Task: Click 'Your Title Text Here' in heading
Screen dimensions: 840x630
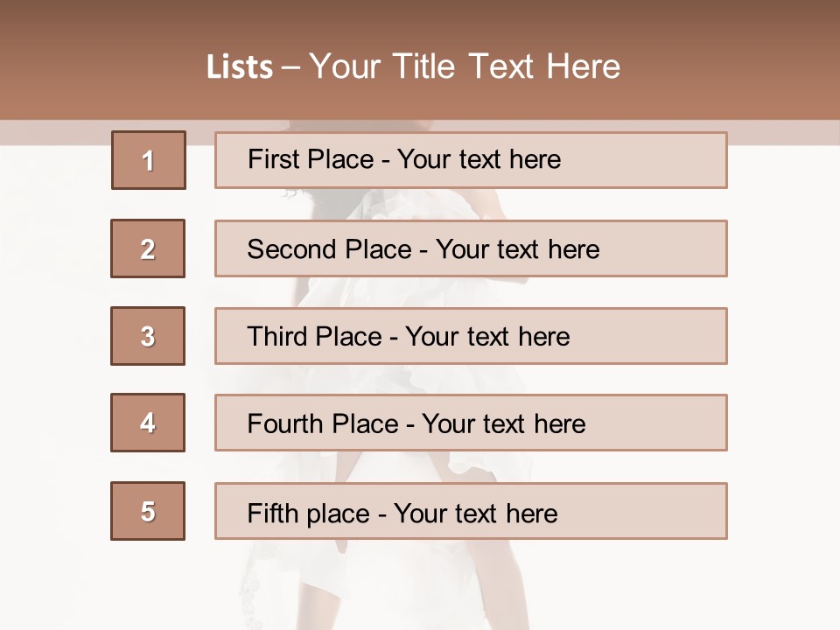Action: 465,66
